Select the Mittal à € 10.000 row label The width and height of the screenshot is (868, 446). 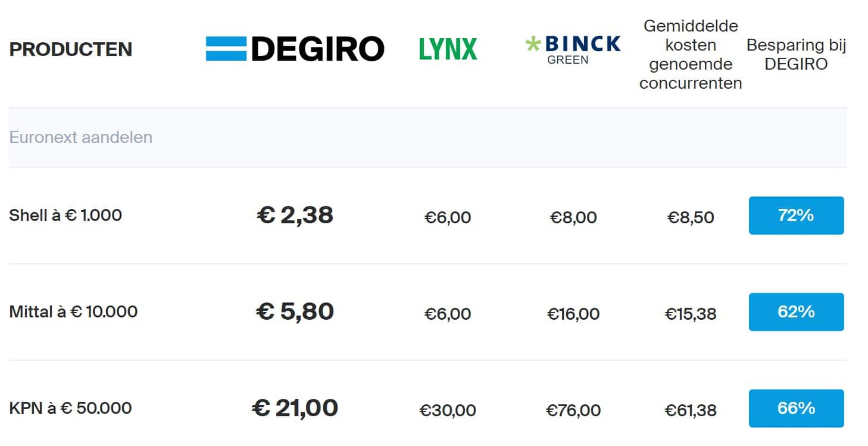[73, 311]
